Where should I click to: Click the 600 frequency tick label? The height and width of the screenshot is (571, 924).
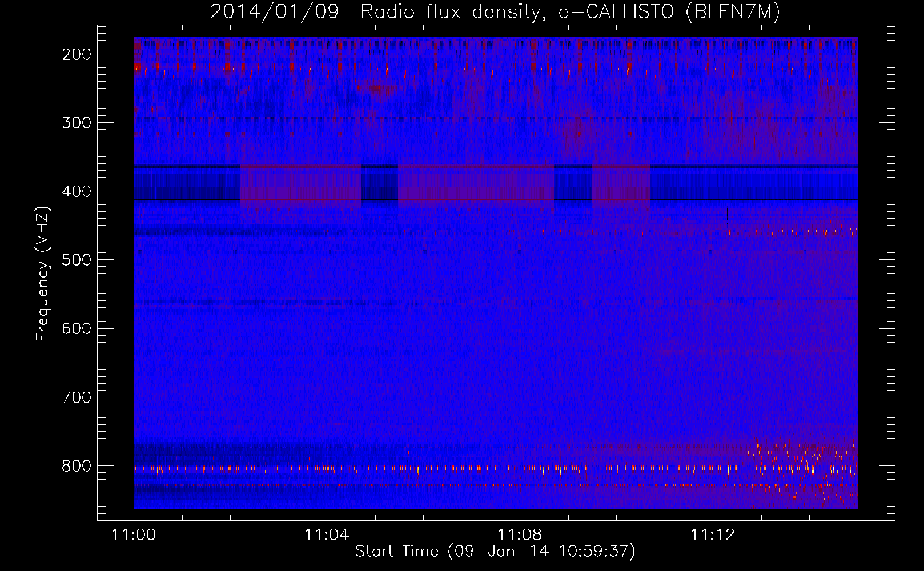(x=76, y=328)
